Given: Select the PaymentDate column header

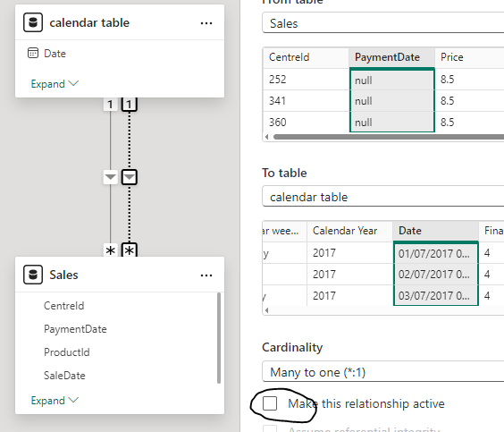Looking at the screenshot, I should coord(391,57).
